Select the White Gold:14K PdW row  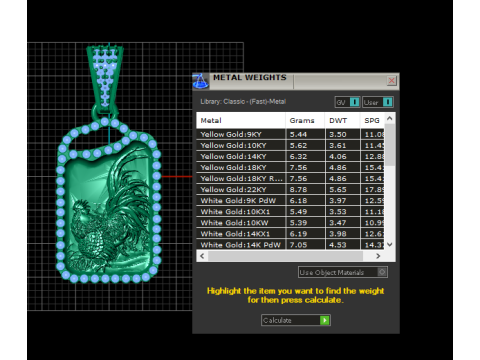coord(290,244)
